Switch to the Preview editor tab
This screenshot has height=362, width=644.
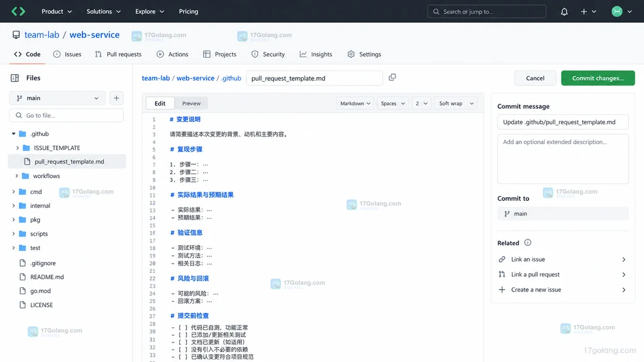[x=191, y=104]
